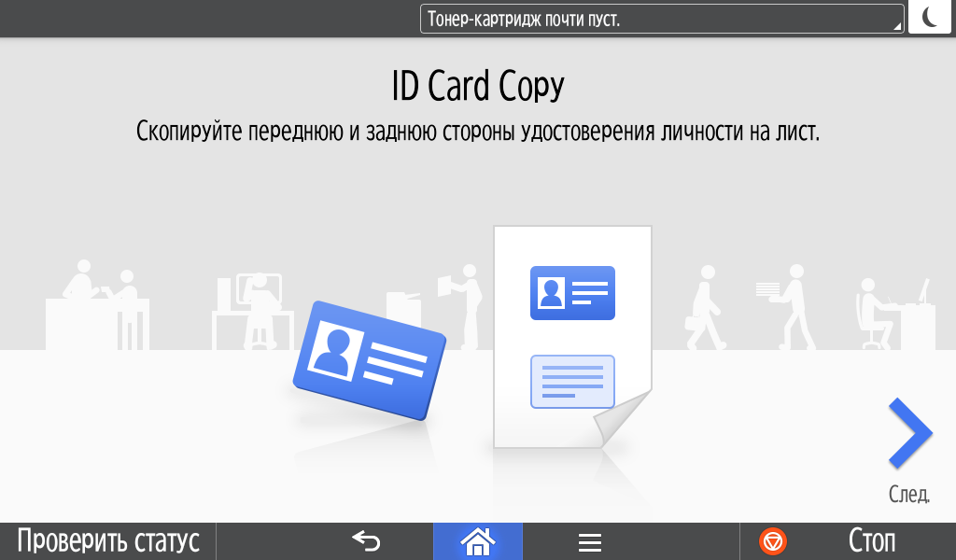Tap the След. label
The width and height of the screenshot is (956, 560).
click(x=909, y=494)
